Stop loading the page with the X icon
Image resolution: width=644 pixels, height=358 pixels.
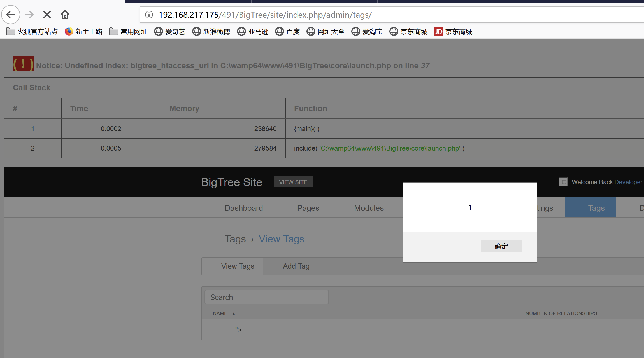tap(47, 15)
